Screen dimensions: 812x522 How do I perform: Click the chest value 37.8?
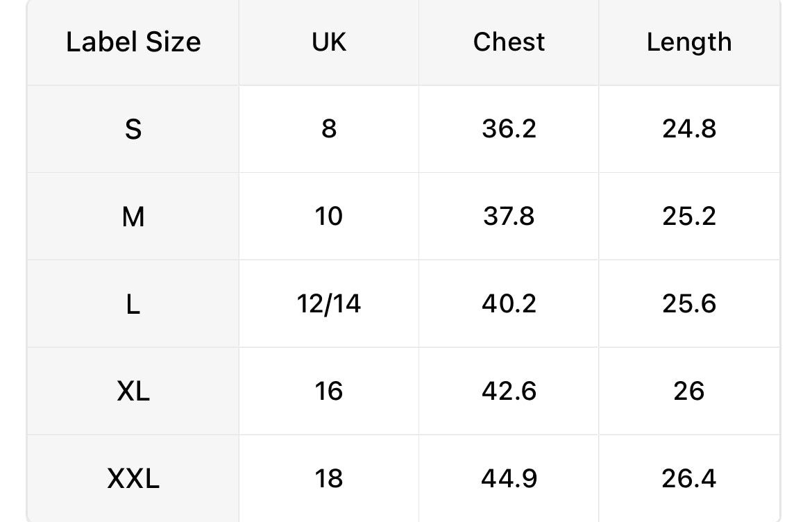coord(509,217)
